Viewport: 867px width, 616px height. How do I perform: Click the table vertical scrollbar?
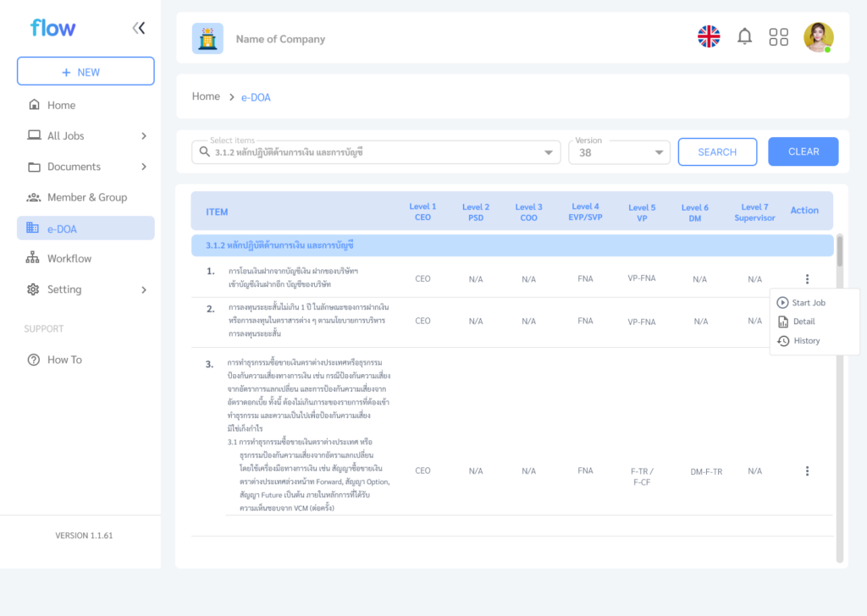(839, 398)
